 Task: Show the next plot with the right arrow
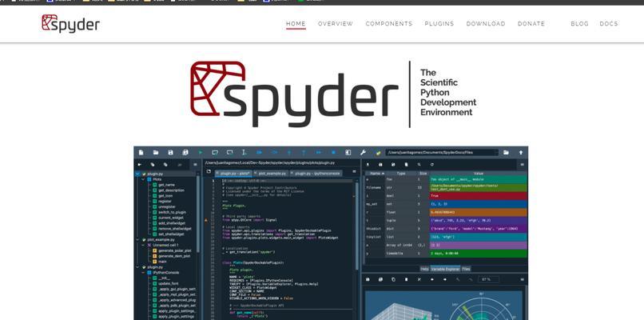pyautogui.click(x=445, y=279)
